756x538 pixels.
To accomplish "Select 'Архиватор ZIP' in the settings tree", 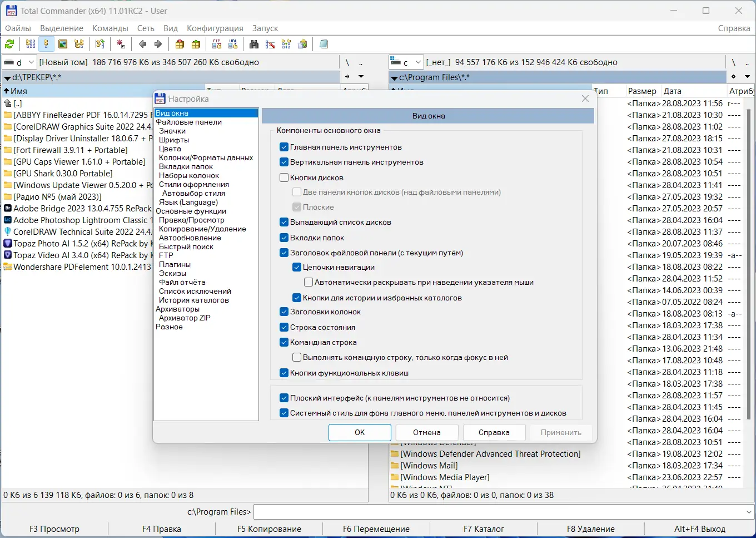I will pyautogui.click(x=185, y=318).
